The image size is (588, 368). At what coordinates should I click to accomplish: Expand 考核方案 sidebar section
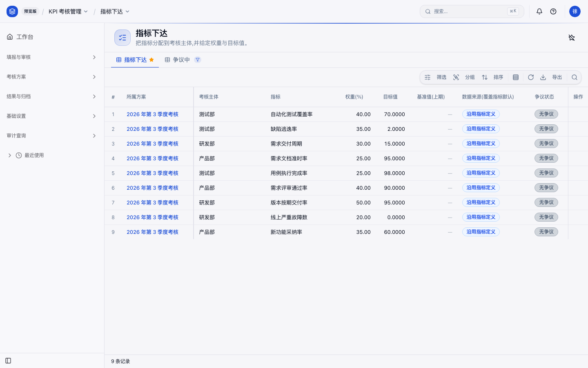point(52,77)
